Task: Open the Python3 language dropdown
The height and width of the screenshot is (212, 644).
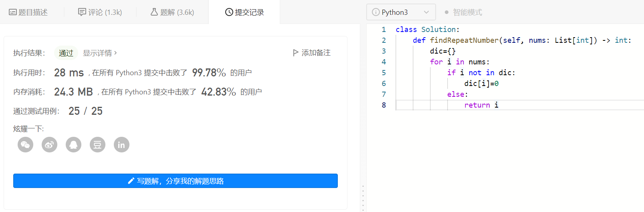Action: [401, 12]
